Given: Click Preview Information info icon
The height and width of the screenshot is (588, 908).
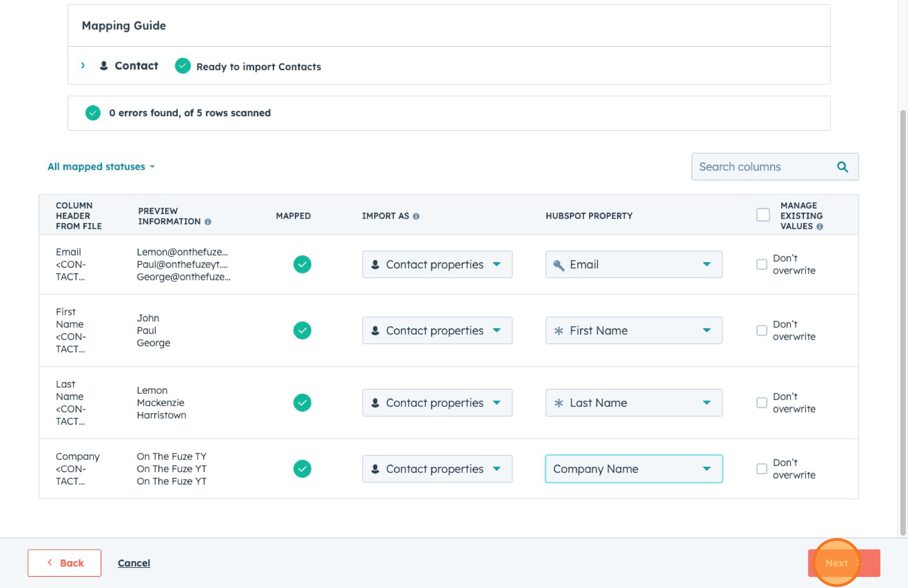Looking at the screenshot, I should coord(208,222).
